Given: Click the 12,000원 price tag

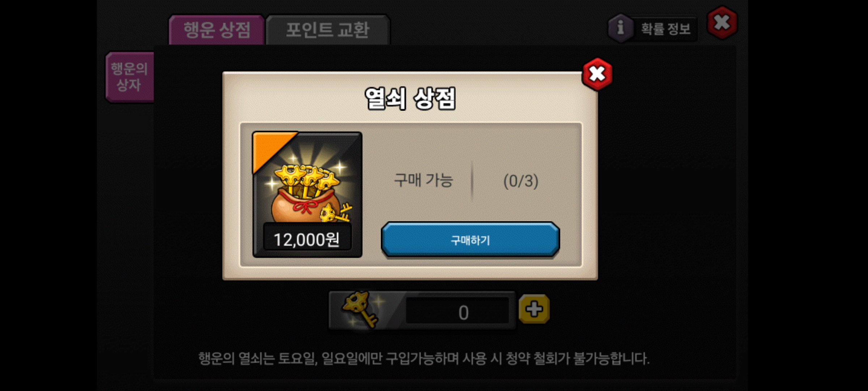Looking at the screenshot, I should 307,239.
